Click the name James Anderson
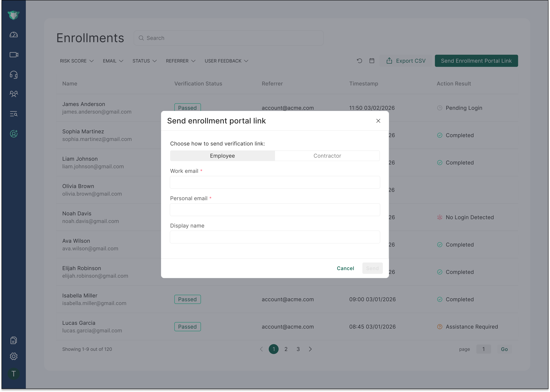Image resolution: width=550 pixels, height=392 pixels. coord(84,104)
